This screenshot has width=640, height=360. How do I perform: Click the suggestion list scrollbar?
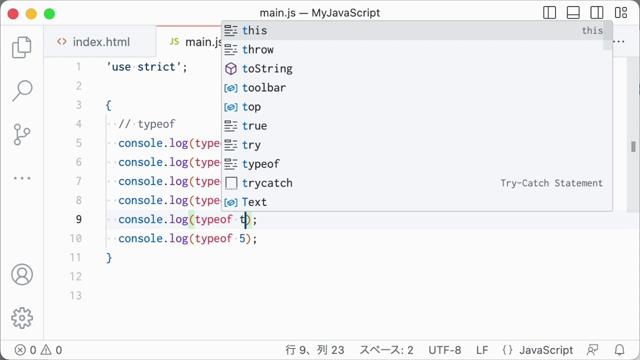(x=608, y=36)
